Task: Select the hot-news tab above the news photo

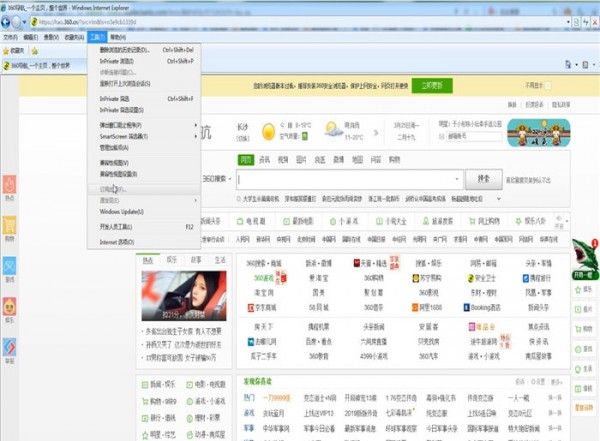Action: point(148,260)
